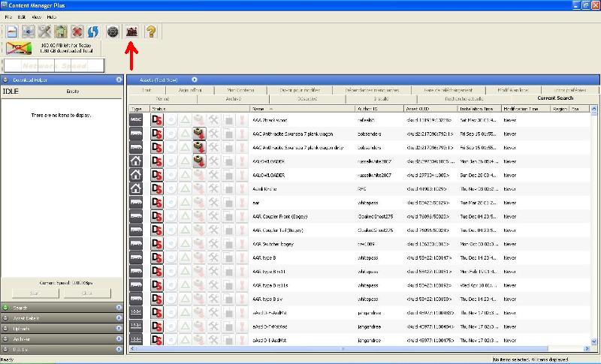Click the house type icon of the Aunli Kirche row
The width and height of the screenshot is (601, 364).
[136, 188]
